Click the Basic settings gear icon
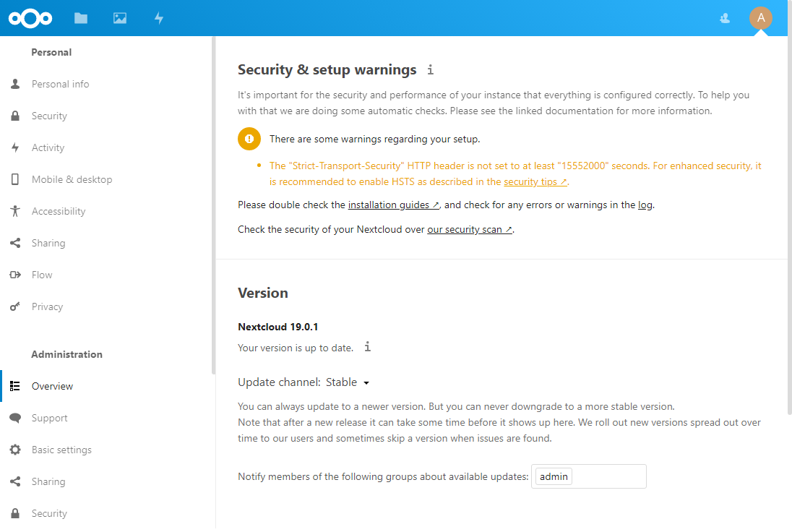Screen dimensions: 792x532 [15, 450]
